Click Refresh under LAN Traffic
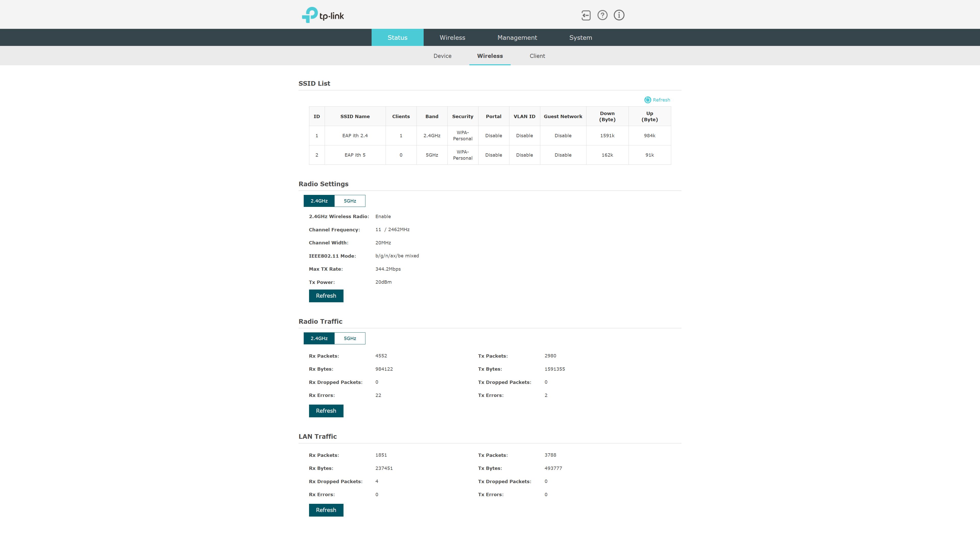Image resolution: width=980 pixels, height=551 pixels. (326, 510)
